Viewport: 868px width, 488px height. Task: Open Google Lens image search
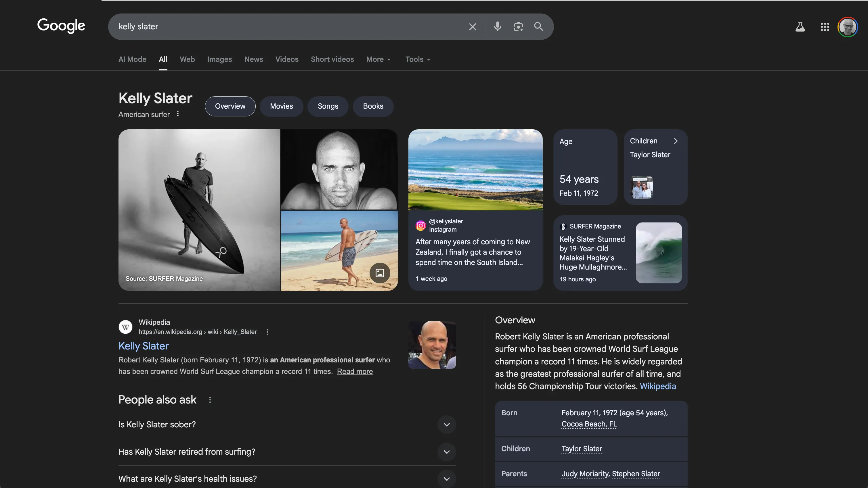coord(518,27)
